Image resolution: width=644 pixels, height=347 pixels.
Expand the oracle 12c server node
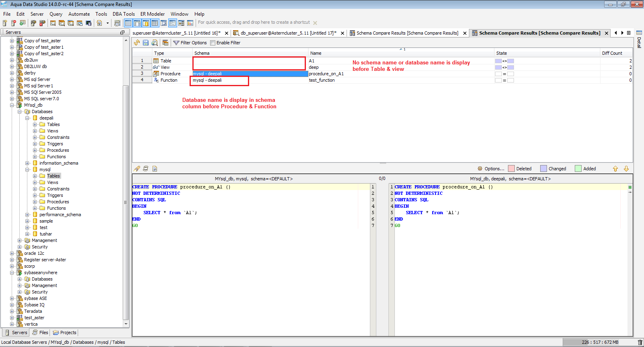(12, 254)
